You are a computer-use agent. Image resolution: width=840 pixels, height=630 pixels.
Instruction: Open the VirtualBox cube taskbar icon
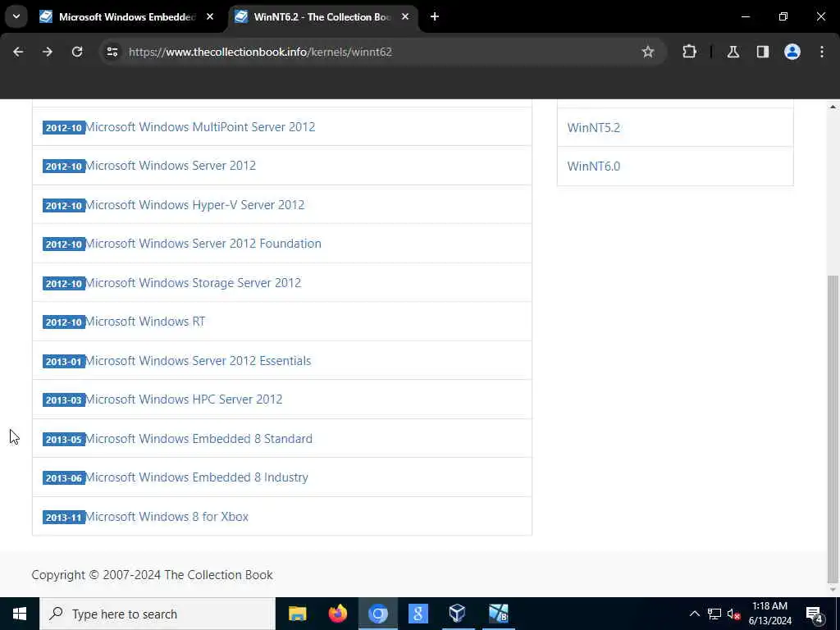pyautogui.click(x=458, y=614)
